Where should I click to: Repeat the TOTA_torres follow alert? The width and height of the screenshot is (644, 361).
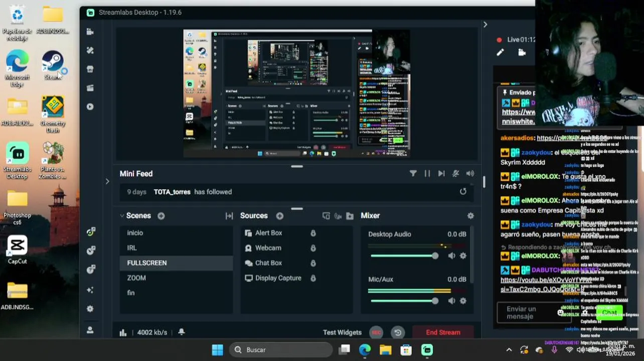point(463,192)
